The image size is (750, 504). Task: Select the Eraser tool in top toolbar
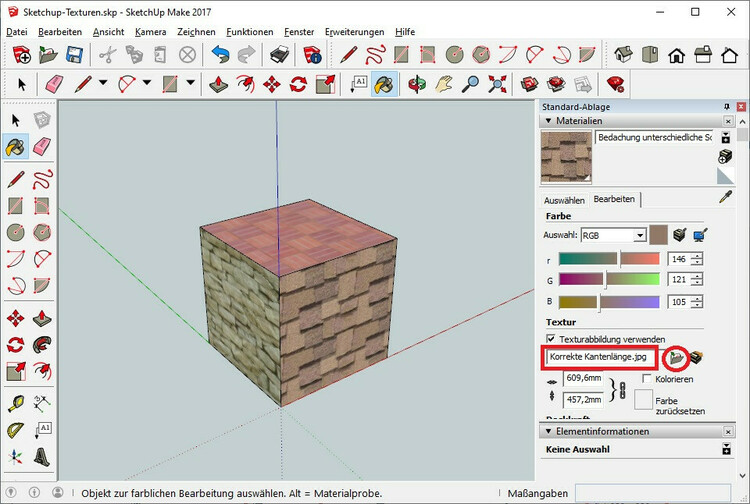(53, 84)
